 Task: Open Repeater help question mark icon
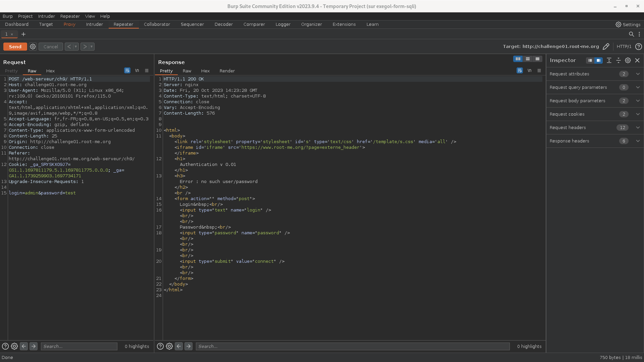click(x=639, y=47)
